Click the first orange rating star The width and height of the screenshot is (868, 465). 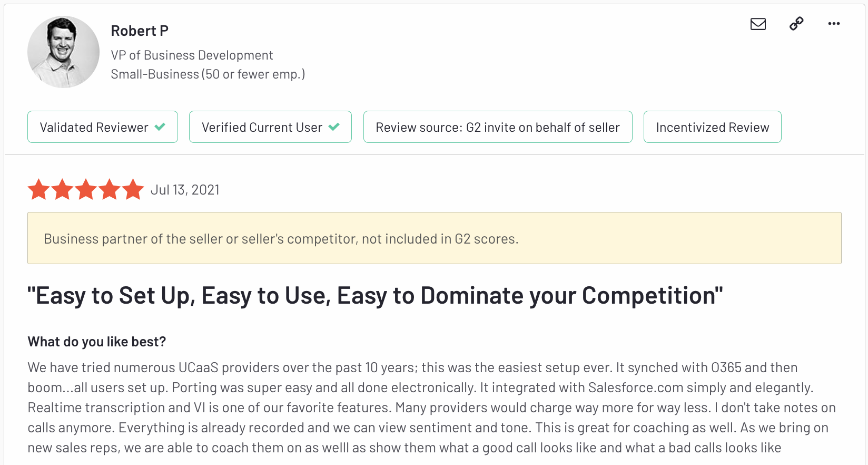[39, 189]
